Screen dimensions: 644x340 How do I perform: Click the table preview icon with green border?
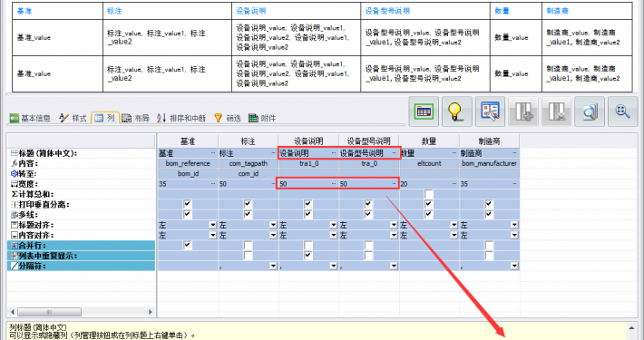424,112
